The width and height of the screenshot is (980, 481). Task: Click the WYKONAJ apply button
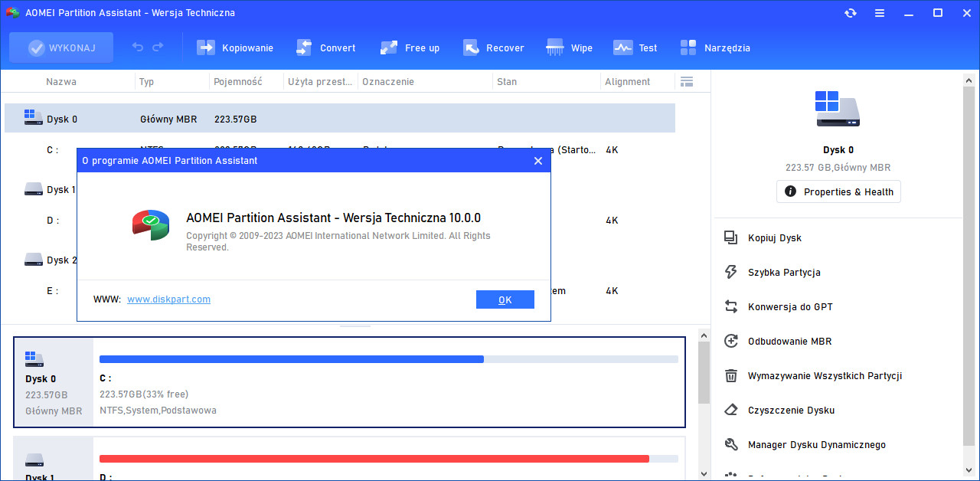click(x=61, y=47)
